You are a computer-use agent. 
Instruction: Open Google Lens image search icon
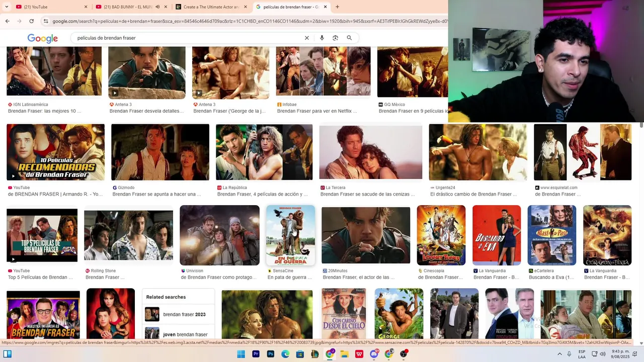tap(335, 38)
